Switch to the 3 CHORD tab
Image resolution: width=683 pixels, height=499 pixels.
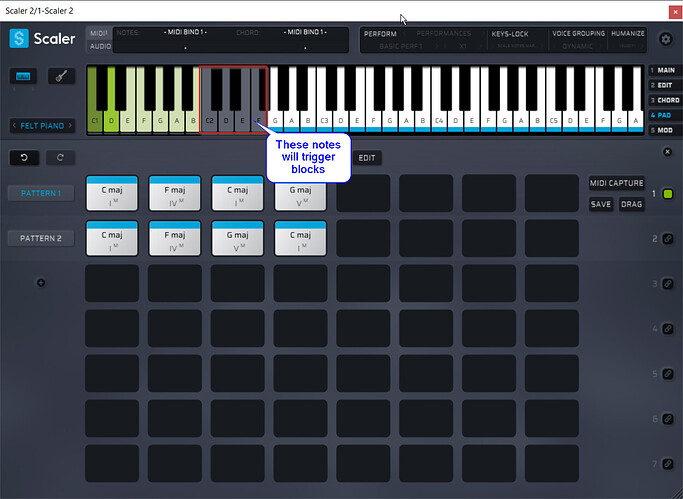point(665,100)
